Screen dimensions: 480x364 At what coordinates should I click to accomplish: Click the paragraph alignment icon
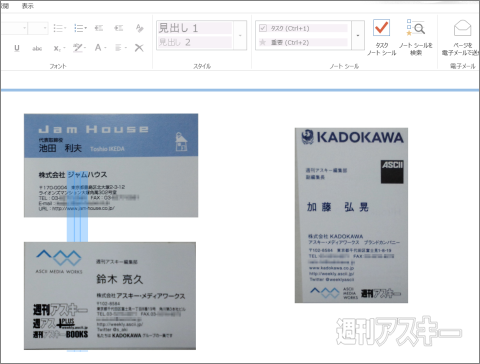tap(118, 48)
